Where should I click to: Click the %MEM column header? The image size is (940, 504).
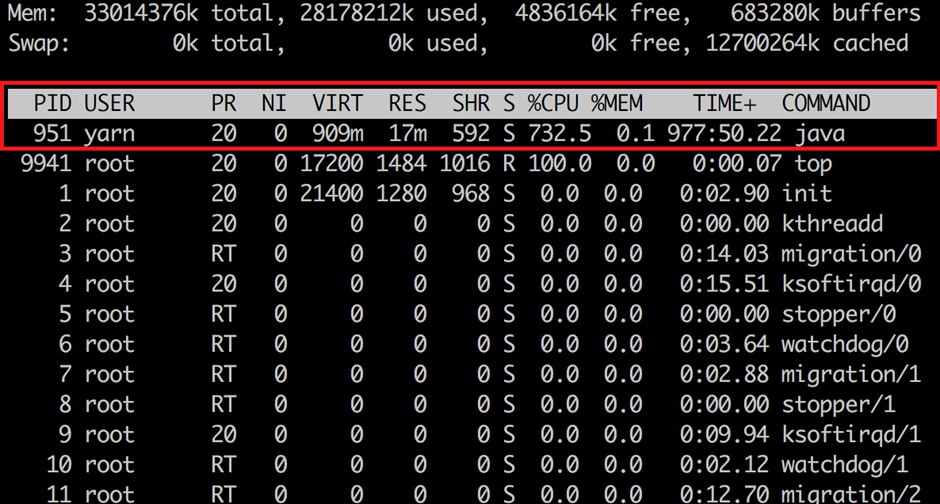[616, 103]
